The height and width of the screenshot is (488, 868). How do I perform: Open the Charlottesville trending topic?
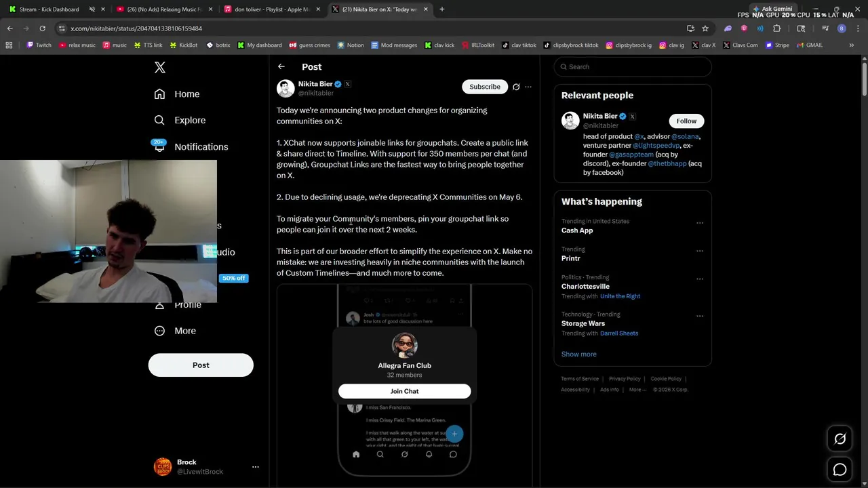pos(585,286)
